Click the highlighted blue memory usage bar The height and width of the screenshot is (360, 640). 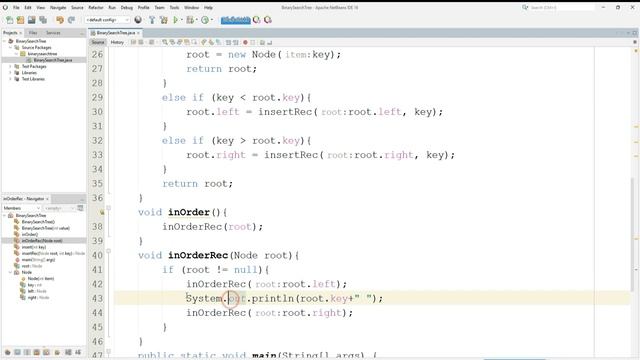(236, 20)
